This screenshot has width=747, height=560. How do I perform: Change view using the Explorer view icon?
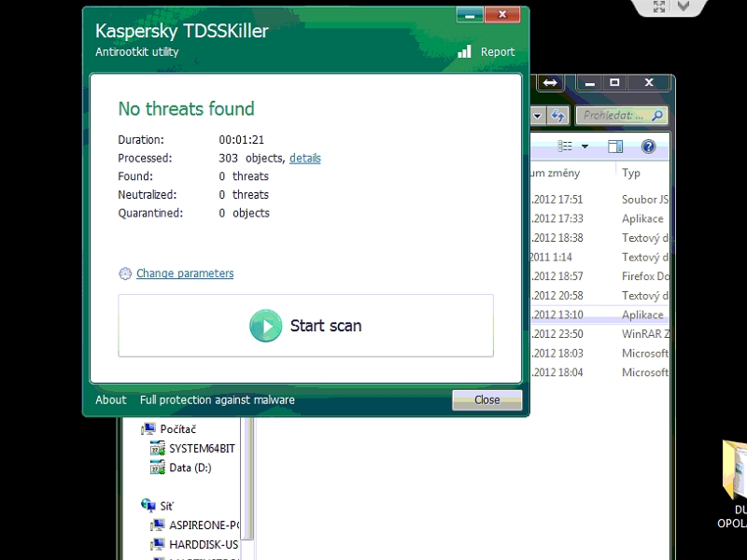click(565, 147)
